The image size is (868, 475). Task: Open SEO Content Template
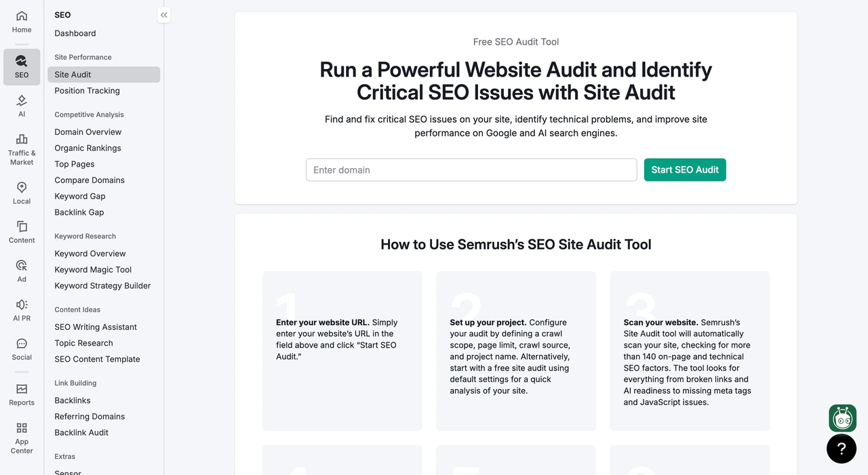click(97, 359)
